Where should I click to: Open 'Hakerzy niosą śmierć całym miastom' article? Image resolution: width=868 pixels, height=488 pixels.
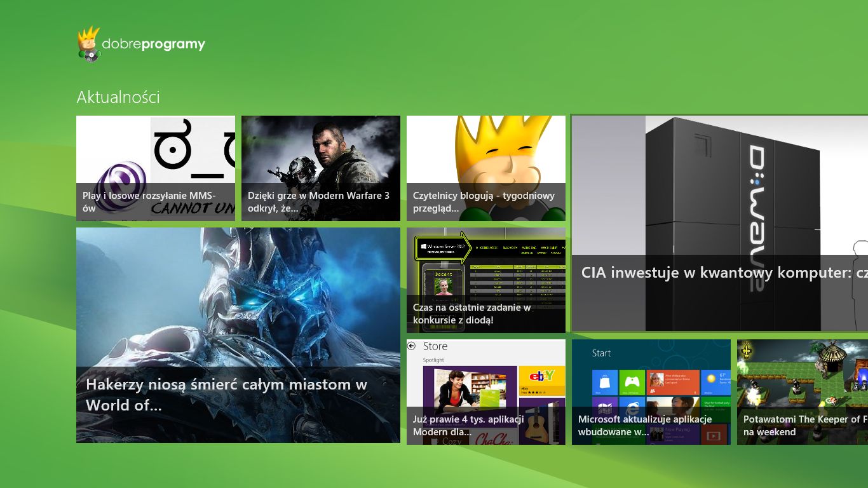tap(238, 335)
